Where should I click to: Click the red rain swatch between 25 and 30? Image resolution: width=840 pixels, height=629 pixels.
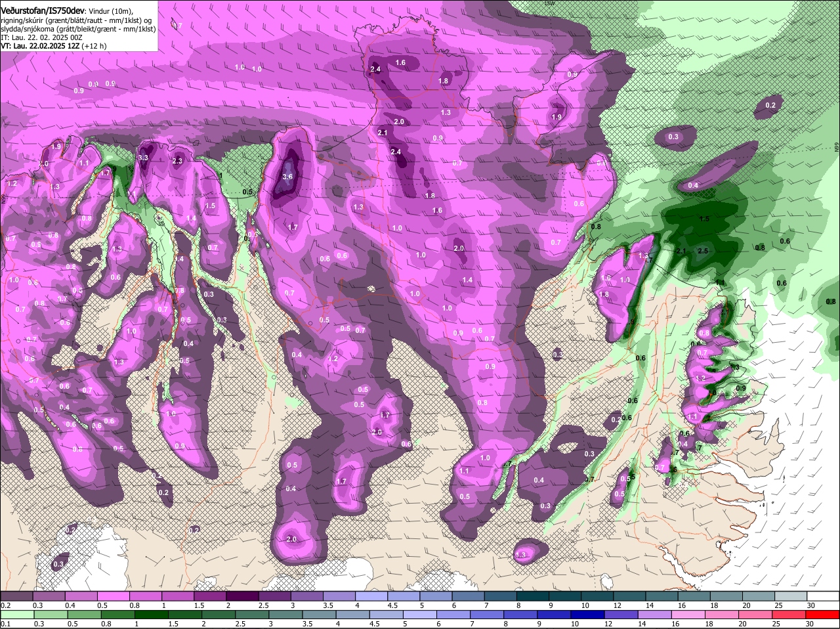pos(790,615)
